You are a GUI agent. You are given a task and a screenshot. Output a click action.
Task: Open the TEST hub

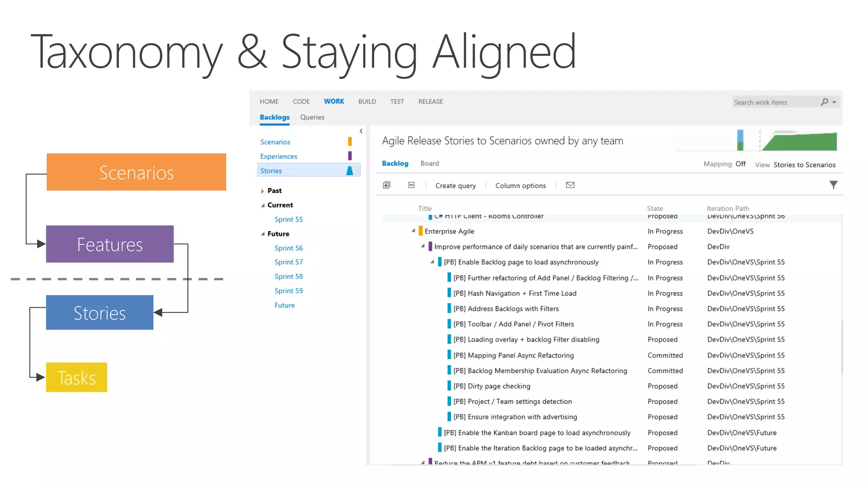point(397,102)
